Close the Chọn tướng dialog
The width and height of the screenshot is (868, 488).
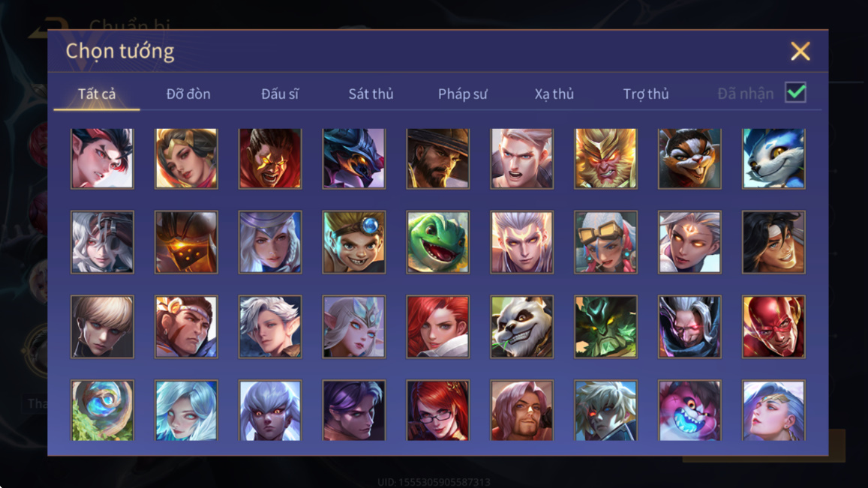(x=800, y=51)
